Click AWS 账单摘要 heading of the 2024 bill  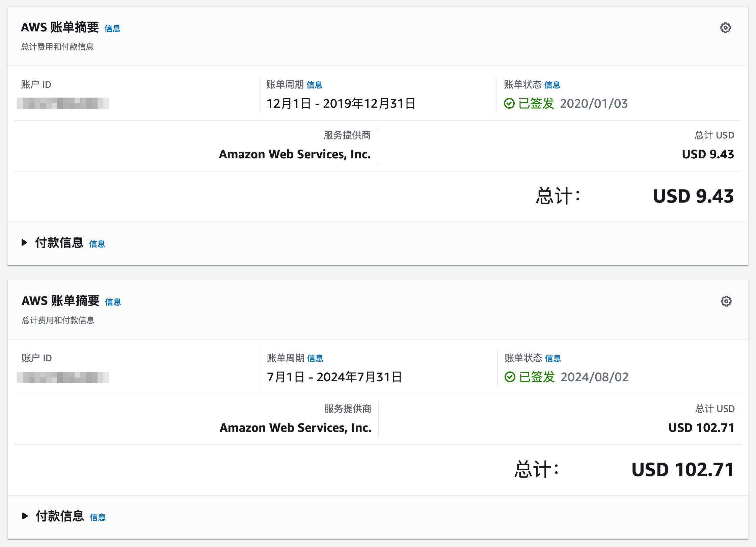(x=60, y=301)
